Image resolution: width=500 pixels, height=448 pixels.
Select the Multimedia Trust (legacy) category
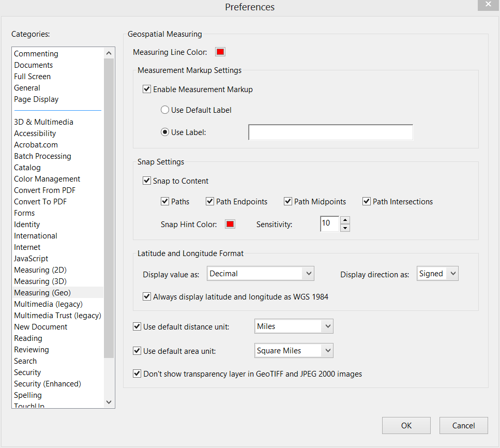(58, 316)
